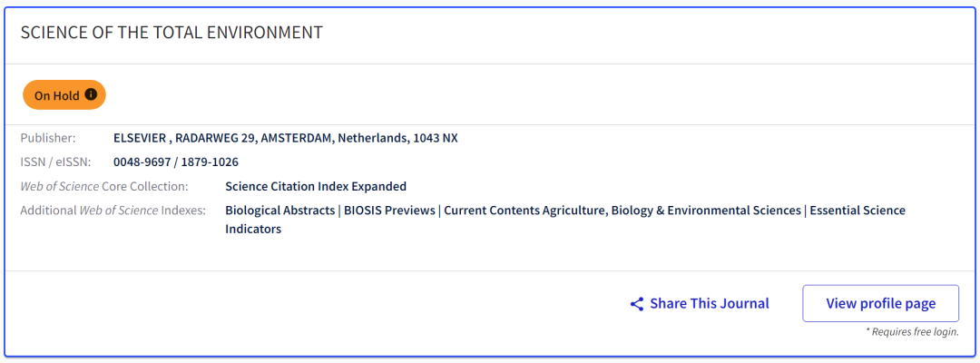Click Current Contents Agriculture, Biology & Environmental Sciences
980x363 pixels.
622,211
